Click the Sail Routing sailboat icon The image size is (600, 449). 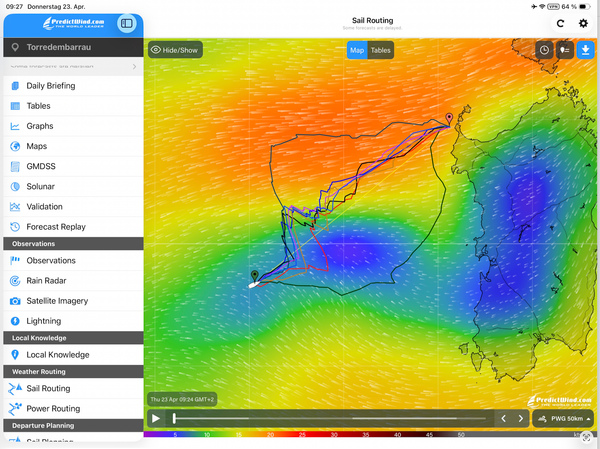(15, 389)
